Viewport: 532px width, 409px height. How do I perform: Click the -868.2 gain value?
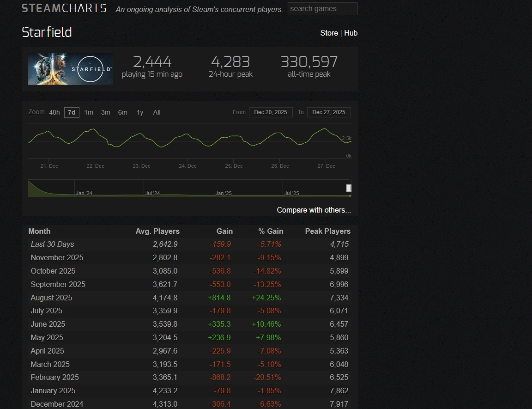220,378
